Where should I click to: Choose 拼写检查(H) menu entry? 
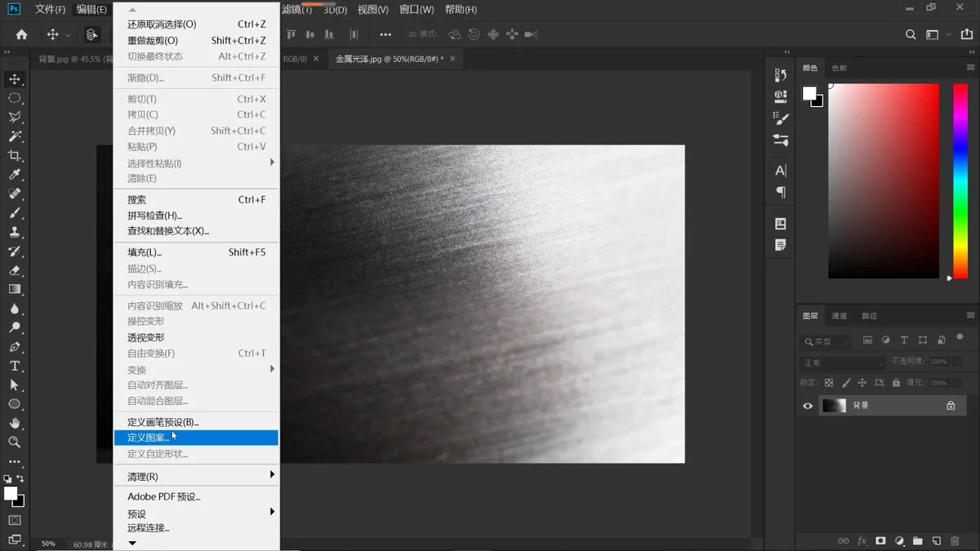point(196,216)
